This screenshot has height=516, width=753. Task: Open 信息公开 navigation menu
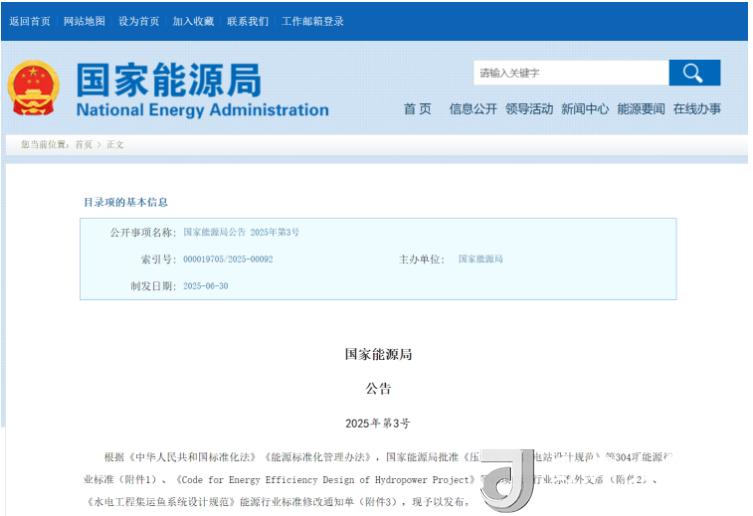point(473,109)
